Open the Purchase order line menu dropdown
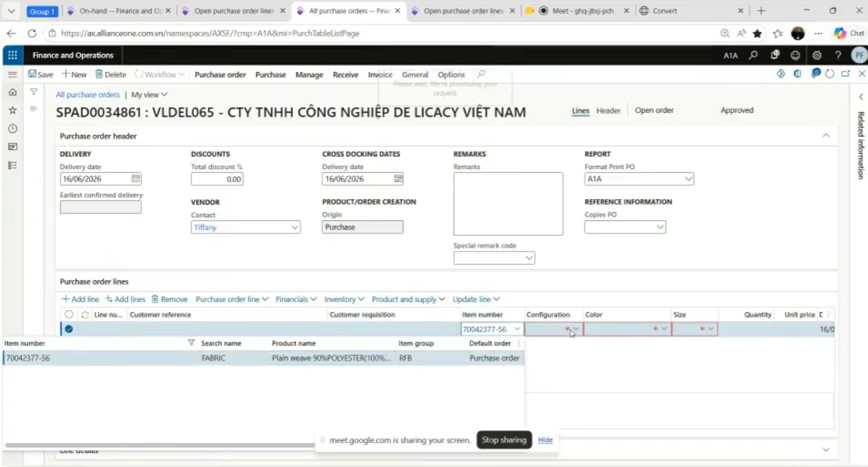The width and height of the screenshot is (868, 467). [232, 299]
